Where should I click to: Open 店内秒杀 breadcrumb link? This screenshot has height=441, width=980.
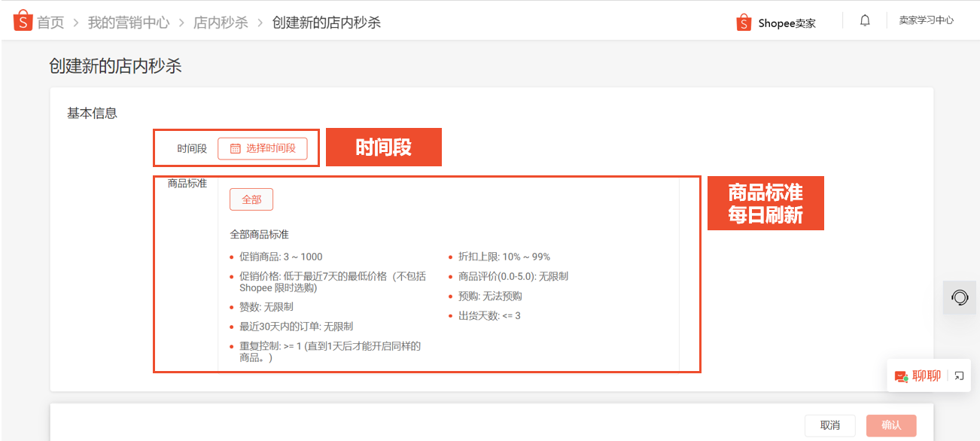[218, 23]
